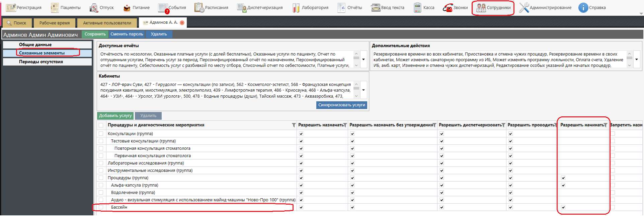Open the События calendar icon
The height and width of the screenshot is (216, 644).
163,8
